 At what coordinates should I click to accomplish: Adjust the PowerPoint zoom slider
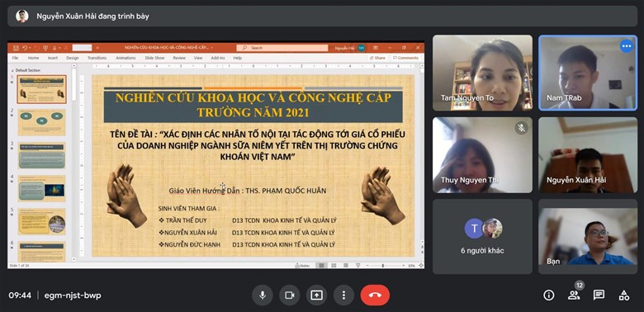[382, 266]
